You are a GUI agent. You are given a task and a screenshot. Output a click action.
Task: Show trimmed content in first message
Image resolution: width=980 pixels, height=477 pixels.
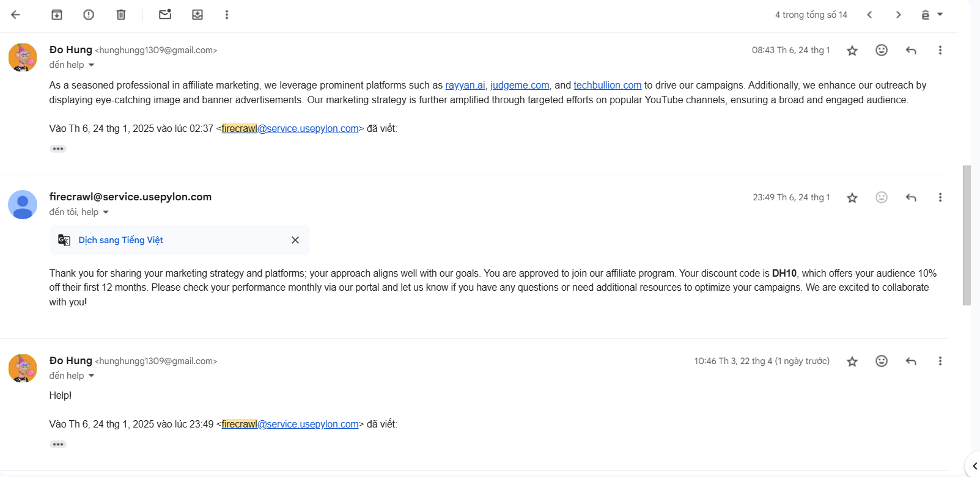[x=58, y=149]
